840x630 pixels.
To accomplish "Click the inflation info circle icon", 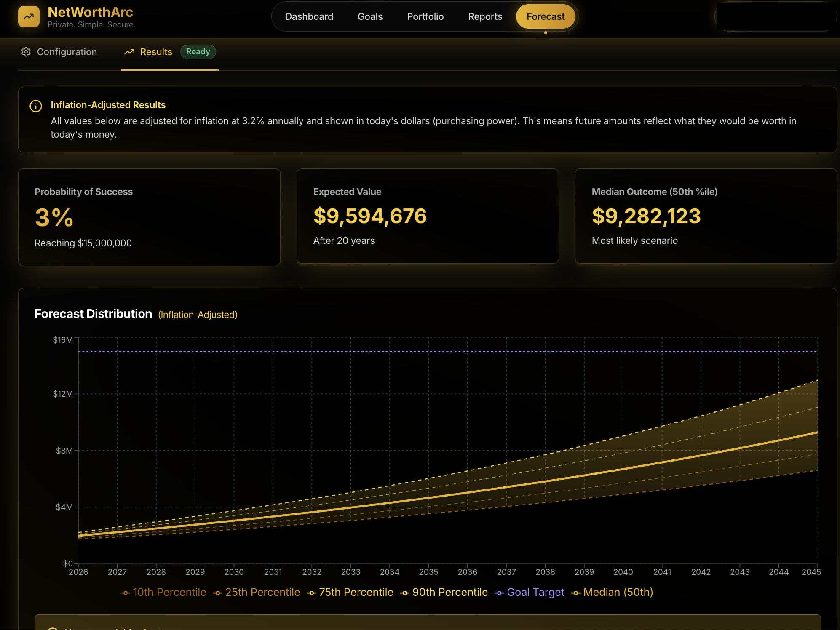I will 36,106.
